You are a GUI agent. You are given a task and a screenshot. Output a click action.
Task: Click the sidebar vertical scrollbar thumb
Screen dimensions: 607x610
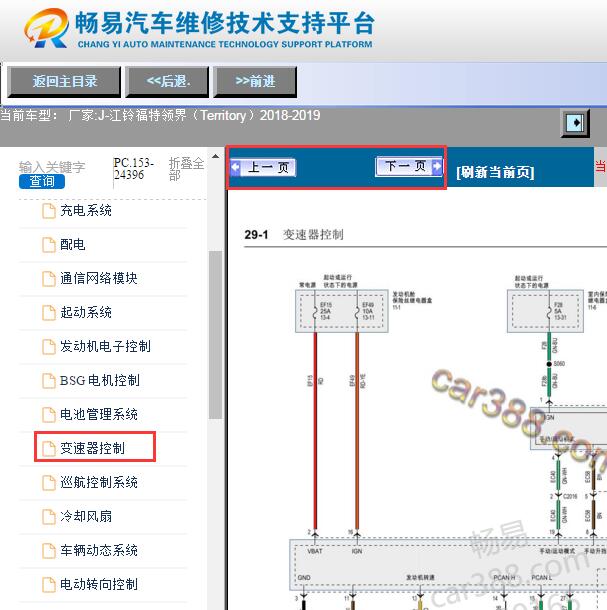(x=215, y=335)
